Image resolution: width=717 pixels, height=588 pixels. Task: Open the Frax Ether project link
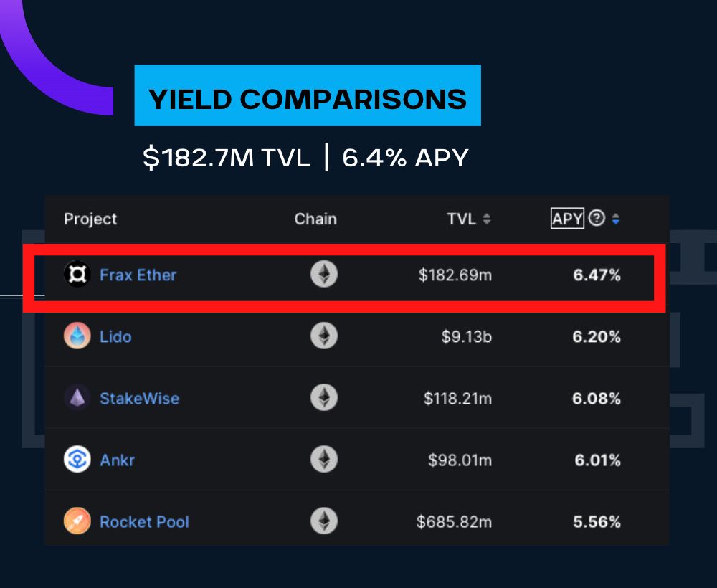(x=138, y=275)
